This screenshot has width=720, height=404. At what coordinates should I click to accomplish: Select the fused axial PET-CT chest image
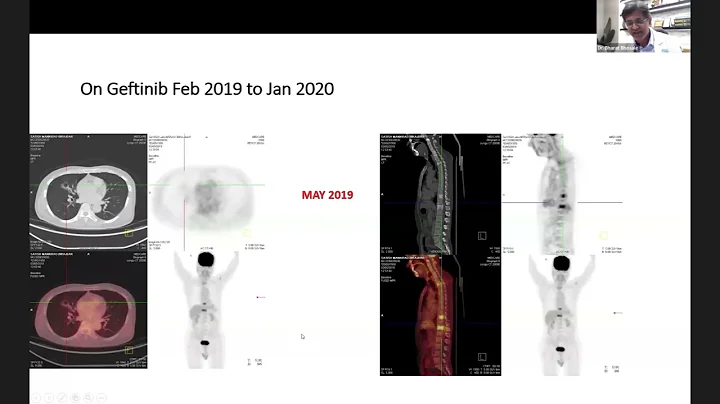[88, 309]
